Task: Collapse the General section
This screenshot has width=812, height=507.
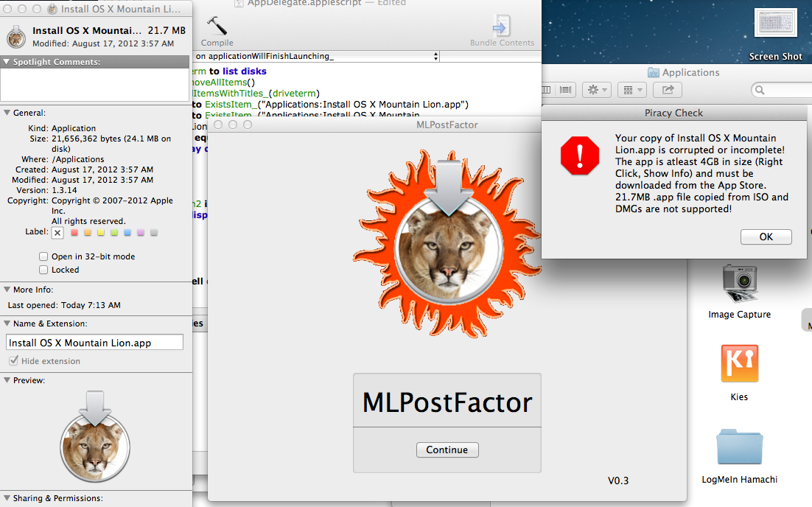Action: 7,112
